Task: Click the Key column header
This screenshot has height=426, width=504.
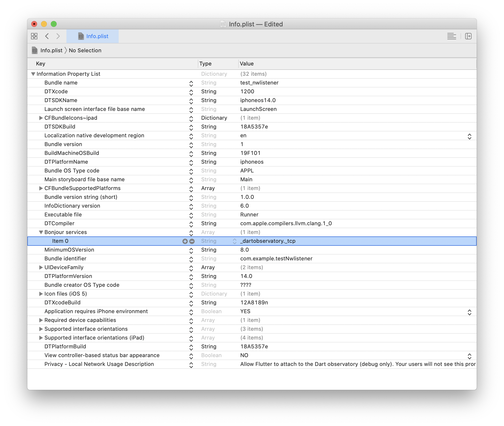Action: (x=112, y=64)
